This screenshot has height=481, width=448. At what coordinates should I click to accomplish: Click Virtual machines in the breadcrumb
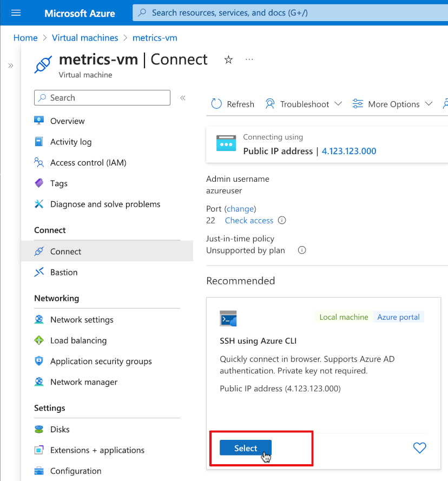tap(85, 37)
